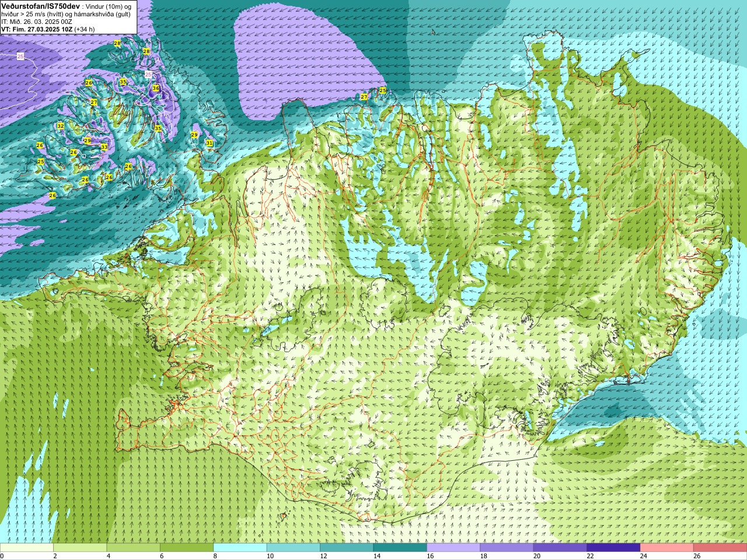Image resolution: width=747 pixels, height=560 pixels.
Task: Click the 0–2 m/s pale cream legend swatch
Action: tap(27, 548)
